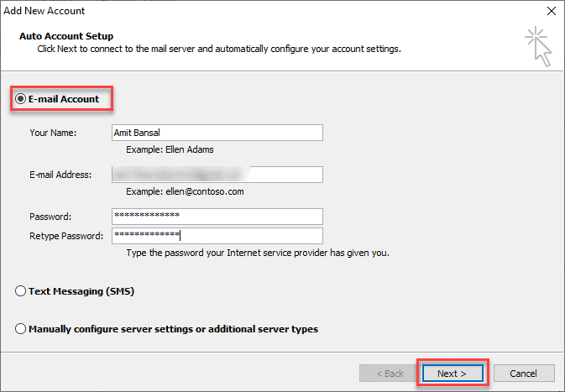Click the Internet service provider password hint

pos(258,253)
